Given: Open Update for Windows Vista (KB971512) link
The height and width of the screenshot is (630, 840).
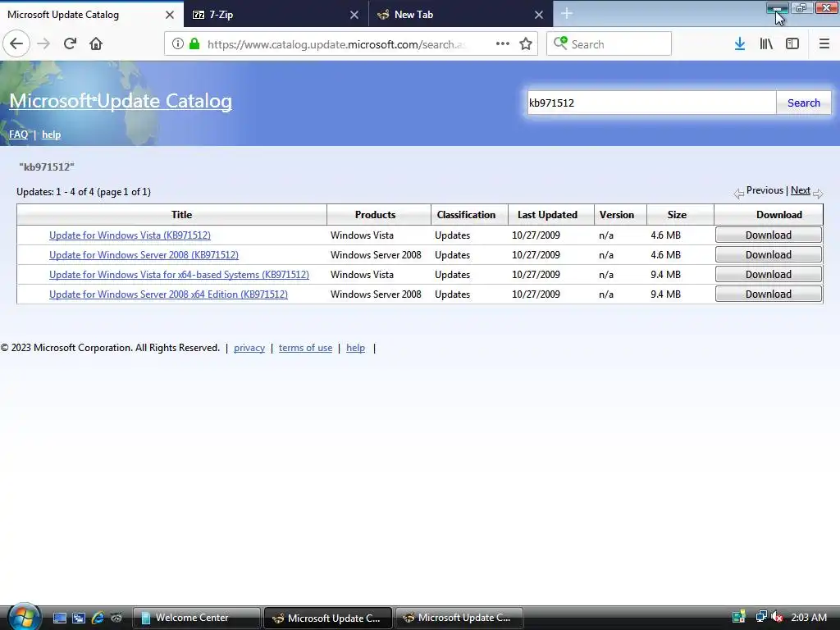Looking at the screenshot, I should click(x=130, y=235).
